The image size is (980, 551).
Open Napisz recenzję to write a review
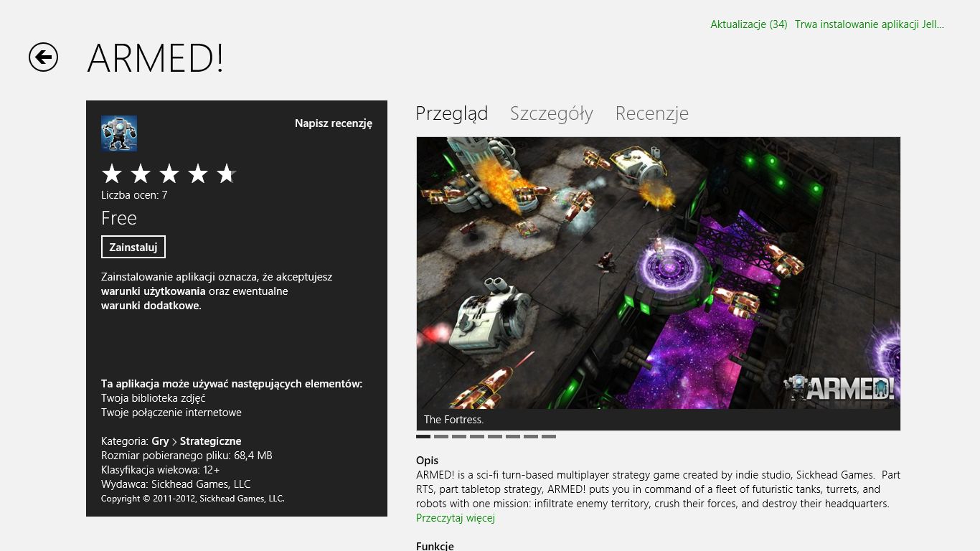[x=334, y=123]
